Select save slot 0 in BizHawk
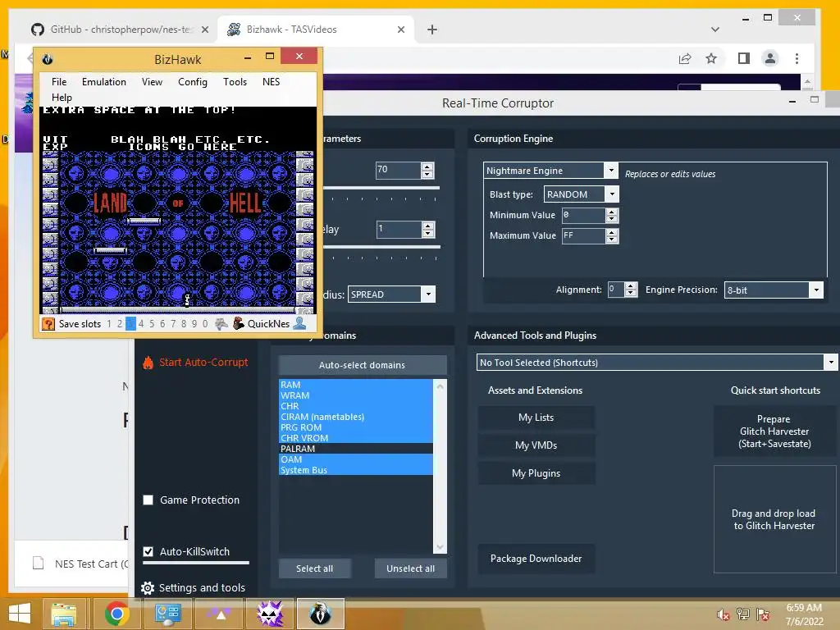 204,323
